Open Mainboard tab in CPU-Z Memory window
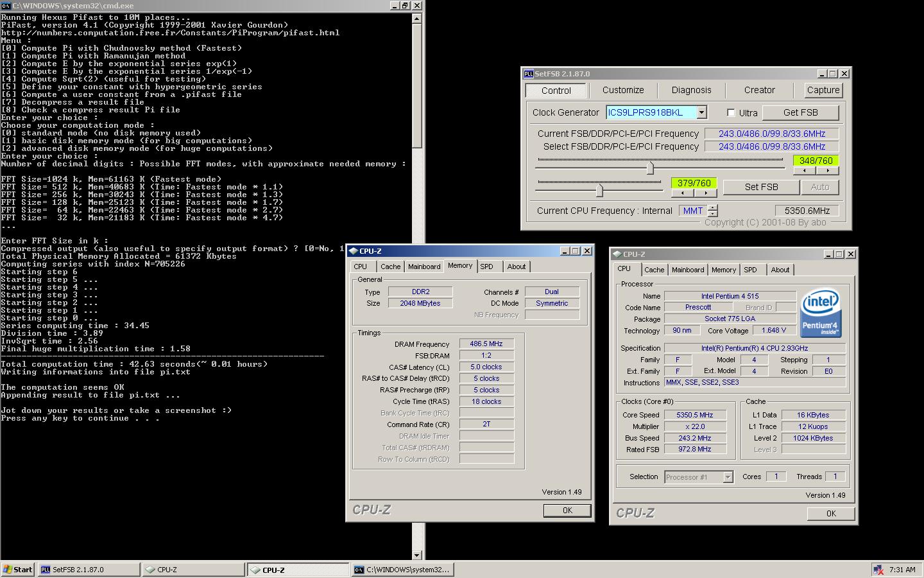 424,267
